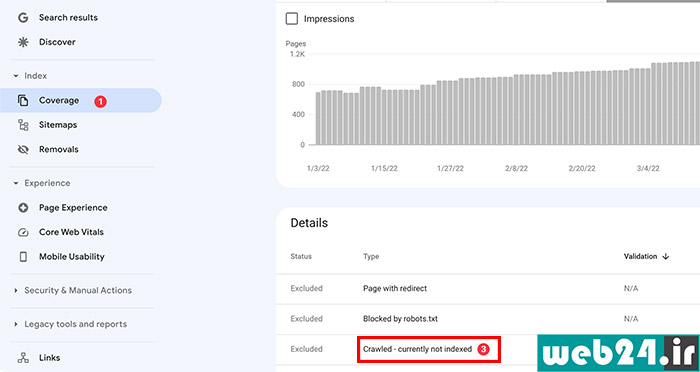Click the Removals crossed-eye icon
This screenshot has height=372, width=700.
(23, 150)
